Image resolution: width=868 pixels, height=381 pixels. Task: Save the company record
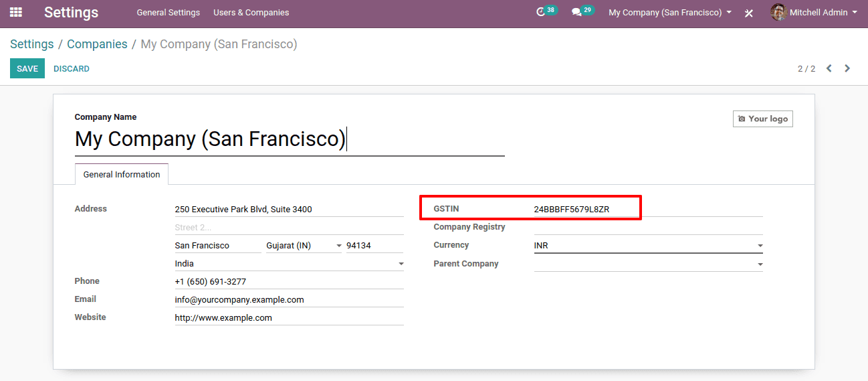[27, 68]
